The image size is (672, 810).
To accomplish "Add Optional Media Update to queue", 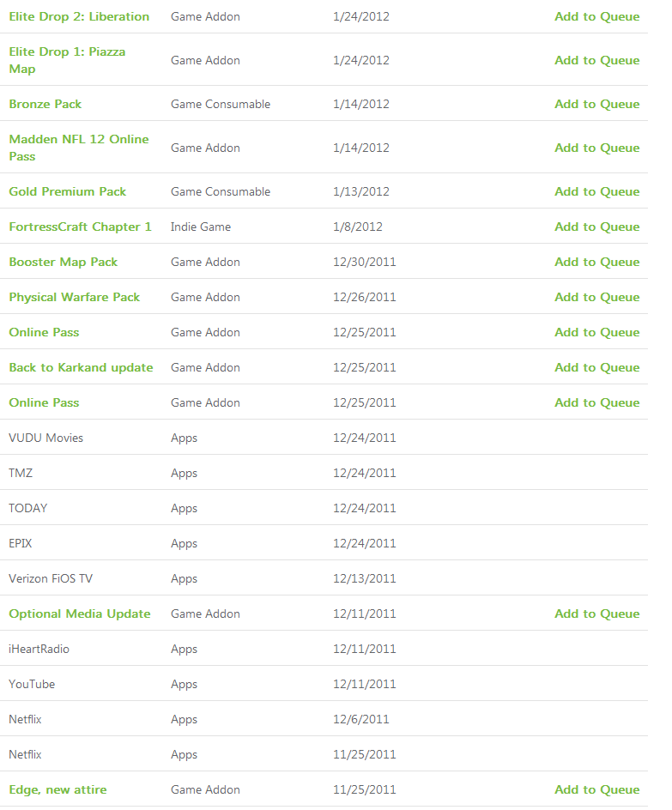I will pyautogui.click(x=597, y=614).
